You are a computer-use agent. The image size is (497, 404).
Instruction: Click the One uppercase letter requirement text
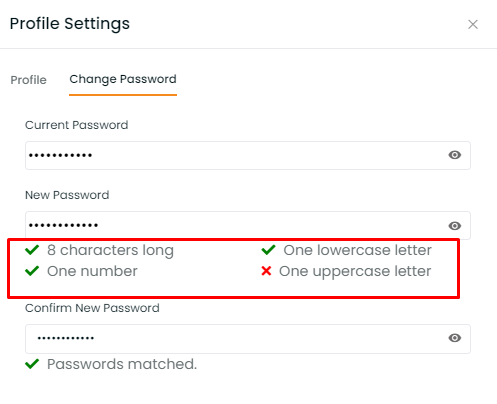pos(355,271)
